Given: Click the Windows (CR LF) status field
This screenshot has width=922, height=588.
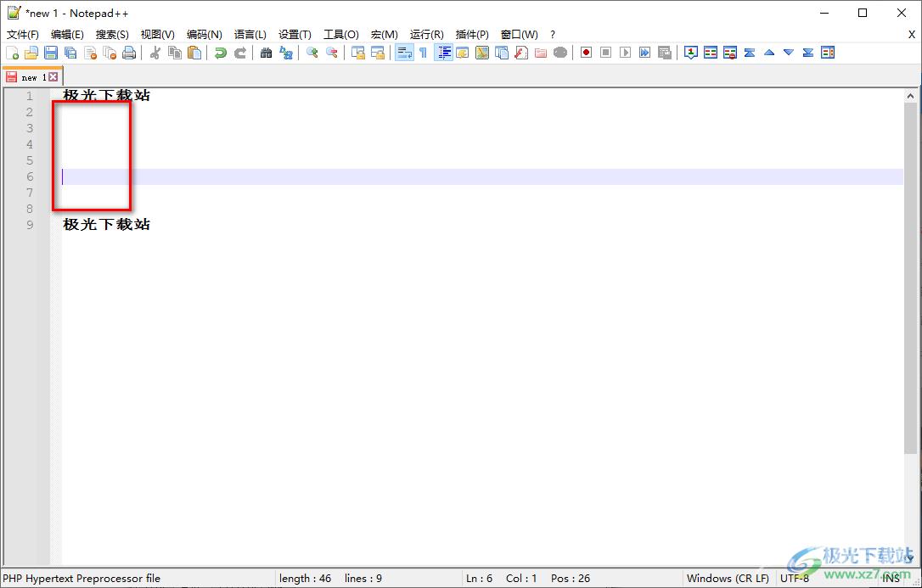Looking at the screenshot, I should (x=728, y=579).
